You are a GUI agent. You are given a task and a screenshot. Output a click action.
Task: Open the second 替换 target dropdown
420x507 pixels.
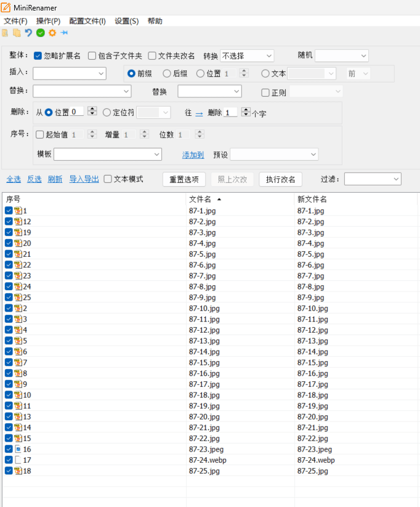click(209, 91)
